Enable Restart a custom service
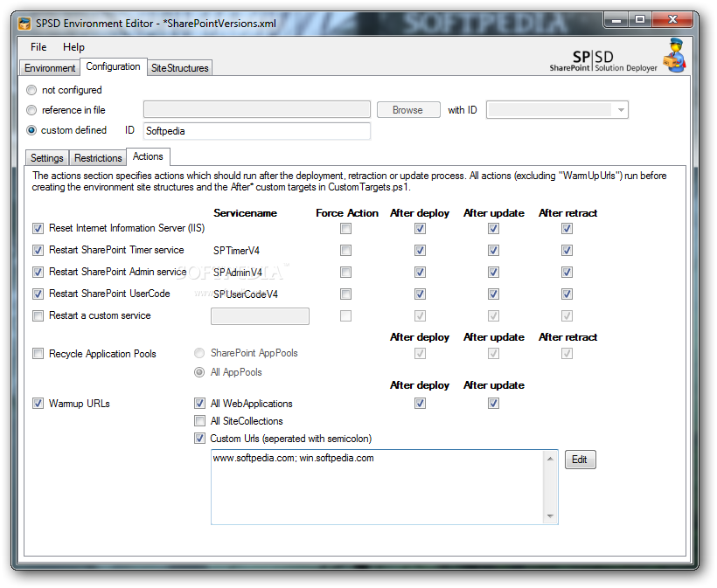Image resolution: width=717 pixels, height=588 pixels. pyautogui.click(x=38, y=315)
